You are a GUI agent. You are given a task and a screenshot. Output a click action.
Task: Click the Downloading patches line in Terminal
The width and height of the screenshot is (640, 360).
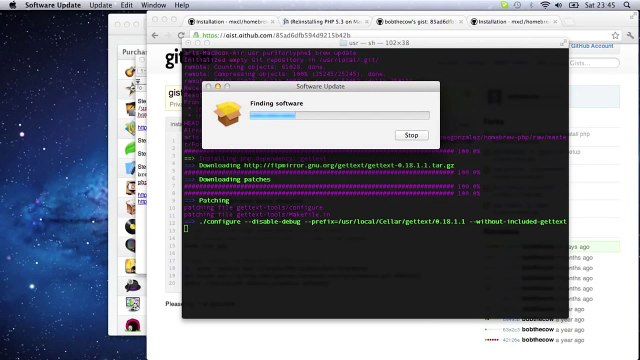click(227, 180)
